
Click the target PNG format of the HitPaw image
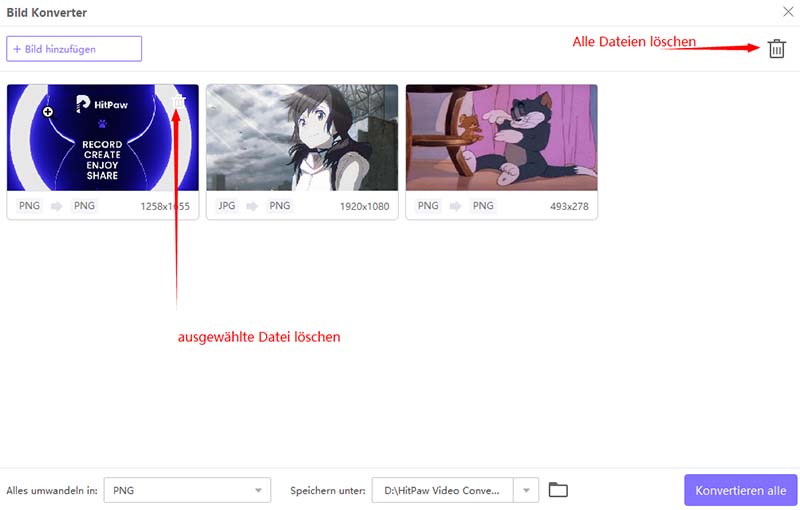[84, 206]
